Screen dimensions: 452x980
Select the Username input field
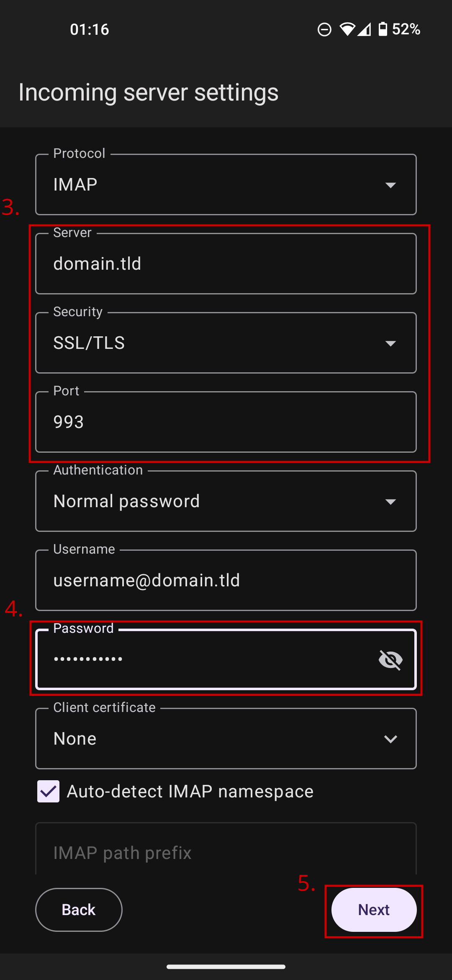pos(226,580)
